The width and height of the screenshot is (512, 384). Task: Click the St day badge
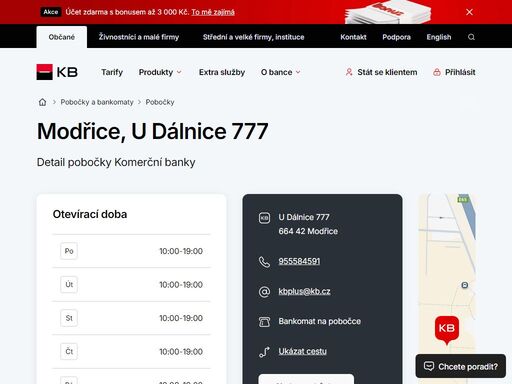click(x=69, y=318)
